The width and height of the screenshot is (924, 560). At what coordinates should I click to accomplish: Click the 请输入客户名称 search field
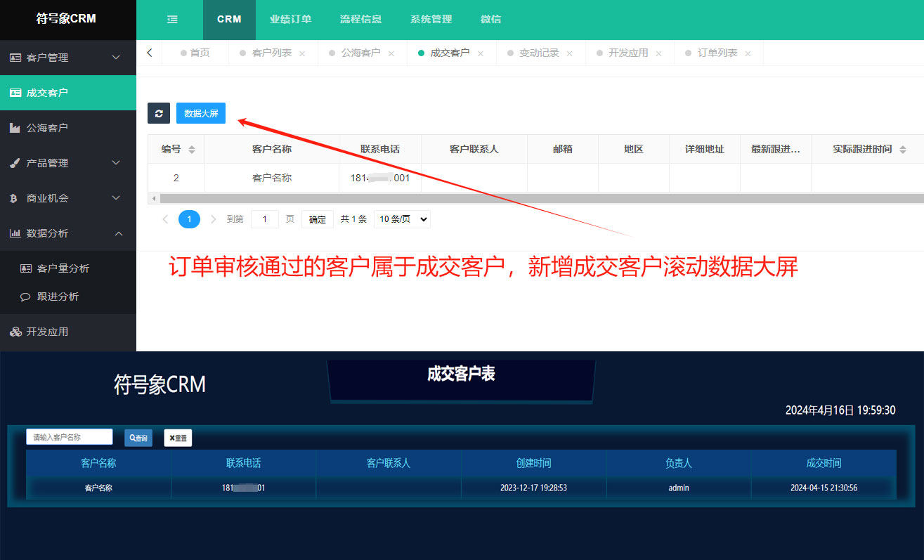click(70, 437)
